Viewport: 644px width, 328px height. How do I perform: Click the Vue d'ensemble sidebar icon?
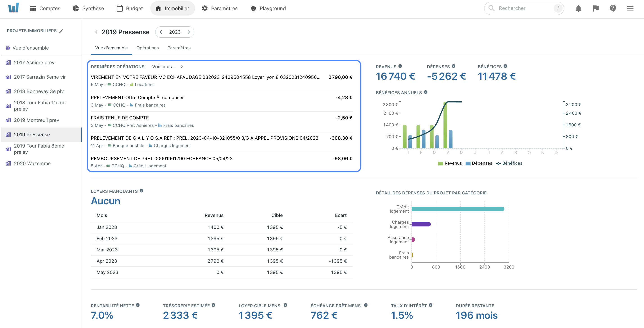[9, 47]
